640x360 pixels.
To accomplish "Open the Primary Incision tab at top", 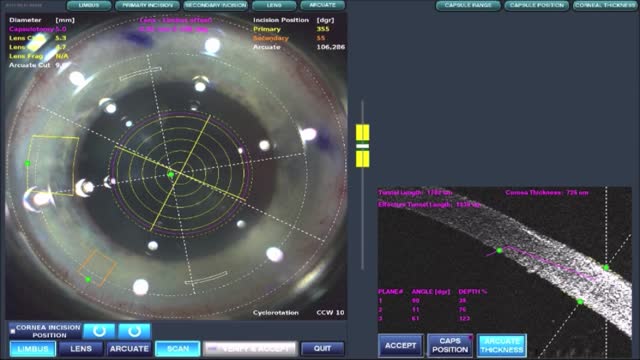I will 147,5.
